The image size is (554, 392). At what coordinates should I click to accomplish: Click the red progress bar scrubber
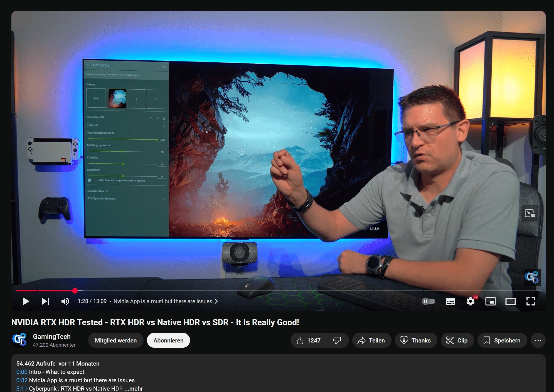pos(75,291)
